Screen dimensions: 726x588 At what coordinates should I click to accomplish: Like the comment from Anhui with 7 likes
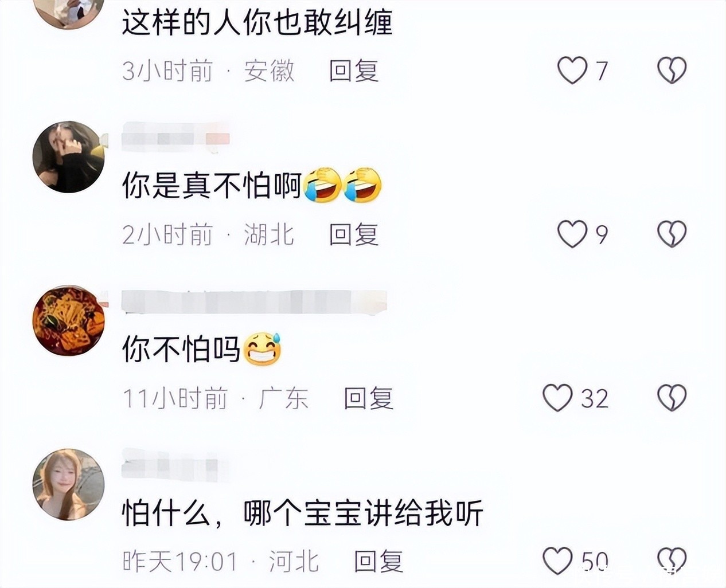tap(572, 70)
